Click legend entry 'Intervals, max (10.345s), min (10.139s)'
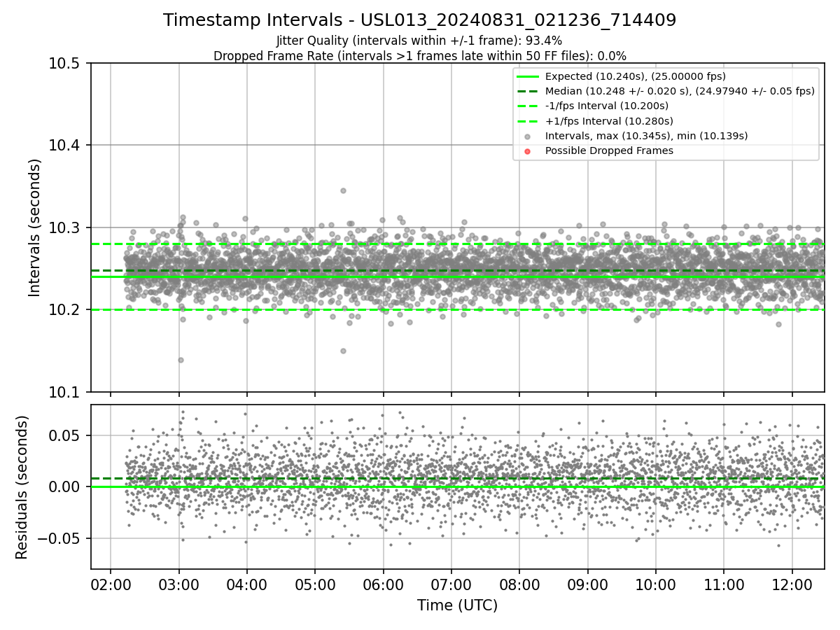Image resolution: width=840 pixels, height=630 pixels. tap(647, 136)
